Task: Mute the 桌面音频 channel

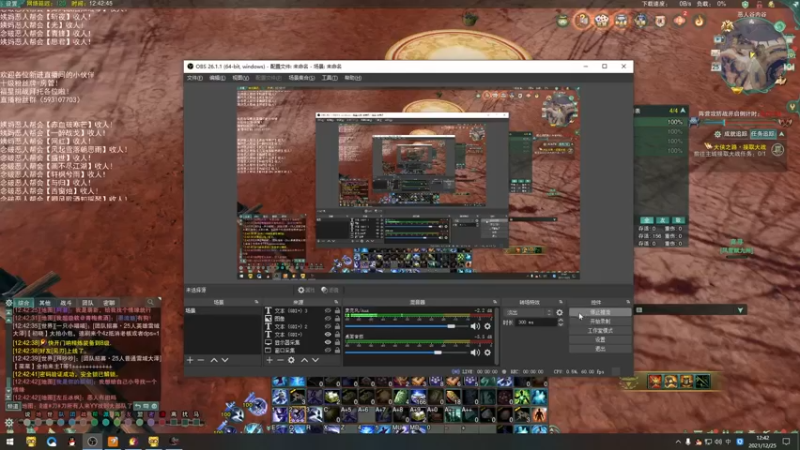Action: 475,353
